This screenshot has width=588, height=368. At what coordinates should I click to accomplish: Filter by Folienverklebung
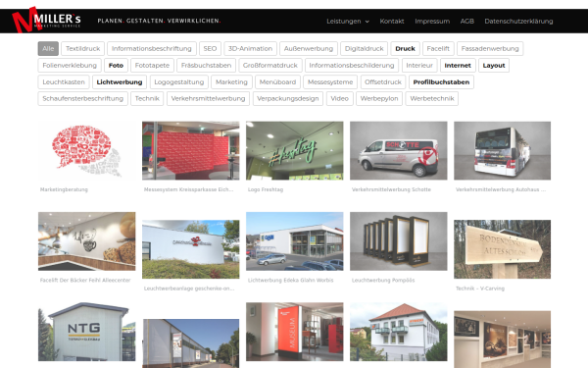70,66
